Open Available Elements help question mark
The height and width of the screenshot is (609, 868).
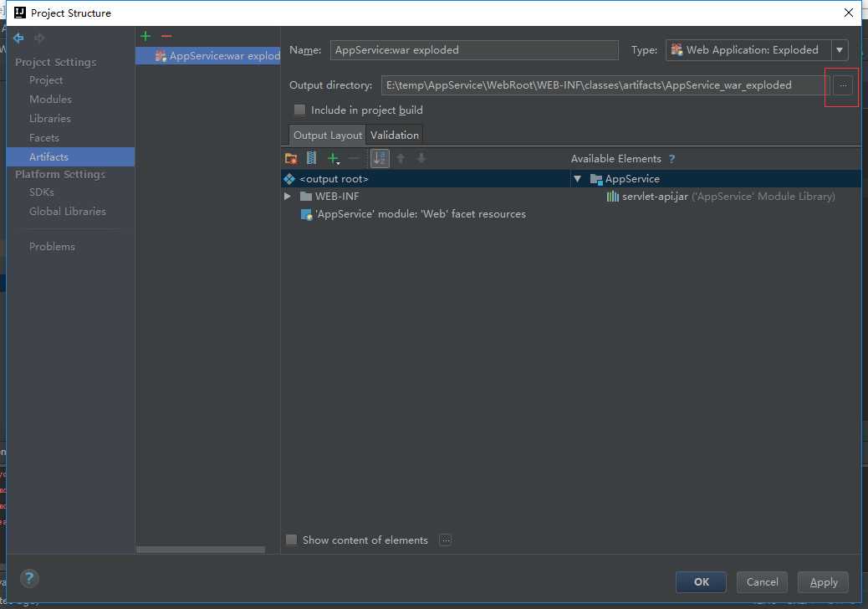(x=671, y=159)
